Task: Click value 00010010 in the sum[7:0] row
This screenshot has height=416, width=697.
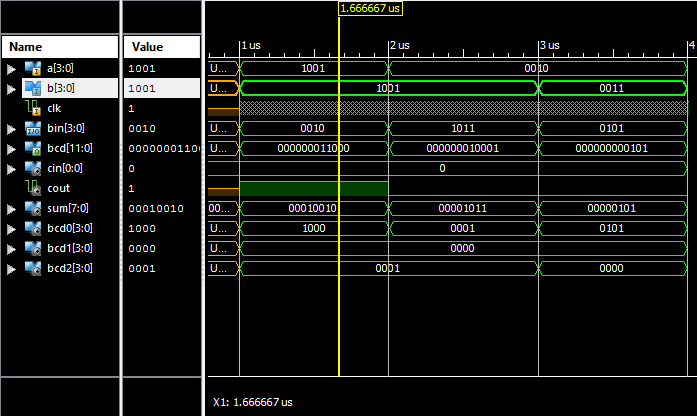Action: click(x=156, y=208)
